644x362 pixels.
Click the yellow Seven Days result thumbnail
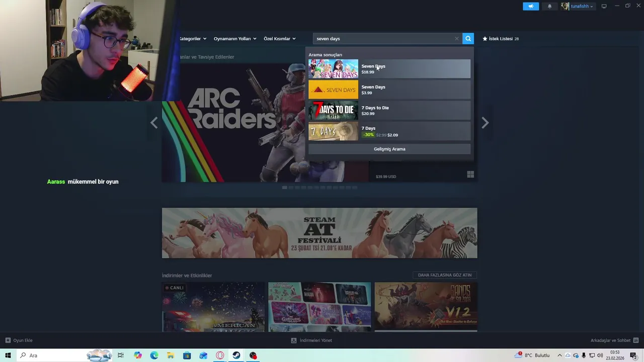point(333,89)
